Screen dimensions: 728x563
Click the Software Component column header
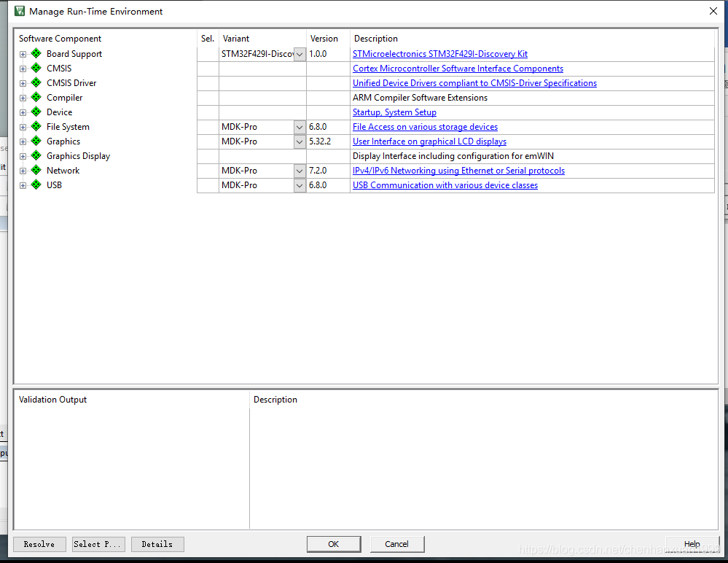[60, 39]
